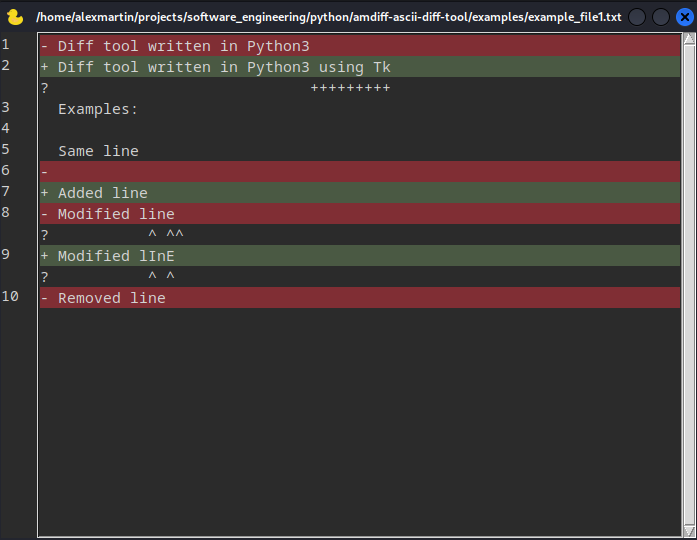This screenshot has width=697, height=540.
Task: Click the red 'Modified line' row
Action: coord(360,214)
